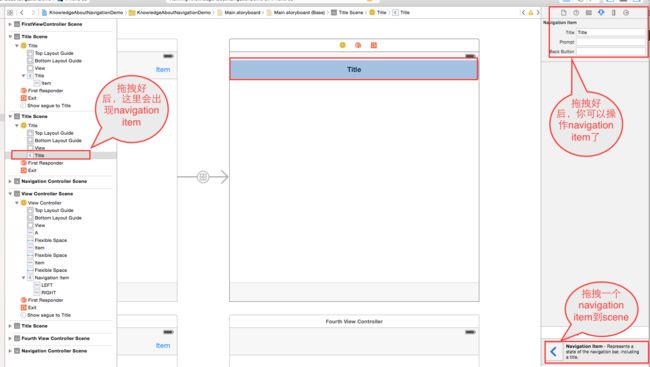Show the Attributes inspector
The height and width of the screenshot is (367, 650).
click(601, 13)
